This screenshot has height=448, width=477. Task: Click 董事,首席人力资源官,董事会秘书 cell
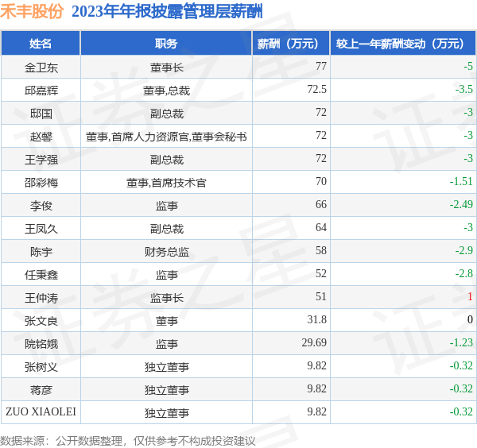[166, 137]
